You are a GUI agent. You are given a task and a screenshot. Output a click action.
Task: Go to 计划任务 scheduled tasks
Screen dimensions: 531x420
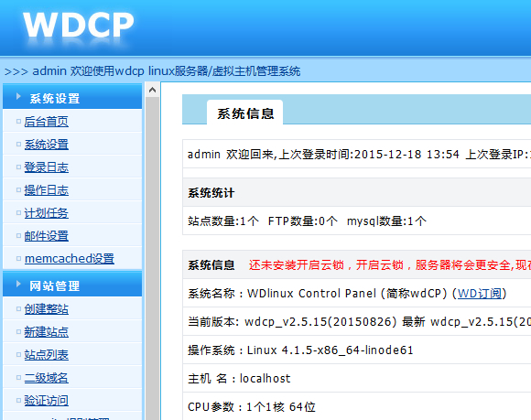click(47, 213)
